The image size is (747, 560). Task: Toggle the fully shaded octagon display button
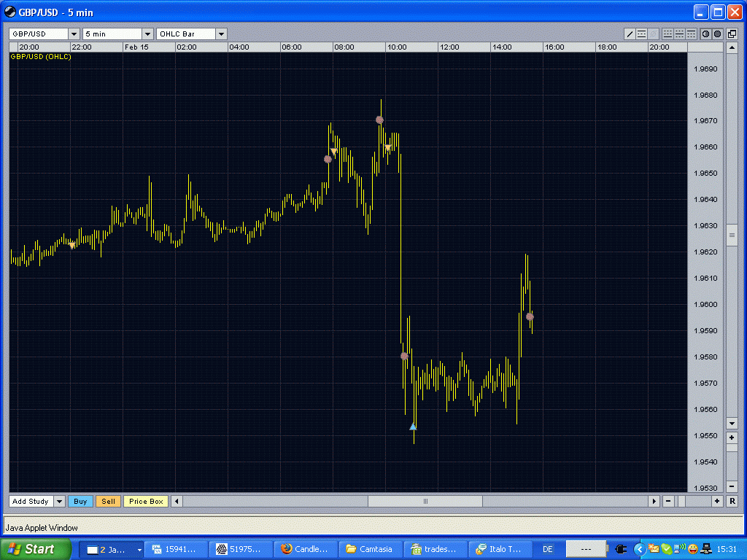pyautogui.click(x=718, y=34)
